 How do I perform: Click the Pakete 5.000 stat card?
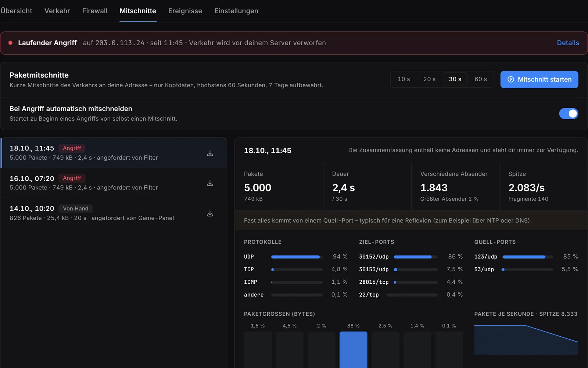pos(279,187)
